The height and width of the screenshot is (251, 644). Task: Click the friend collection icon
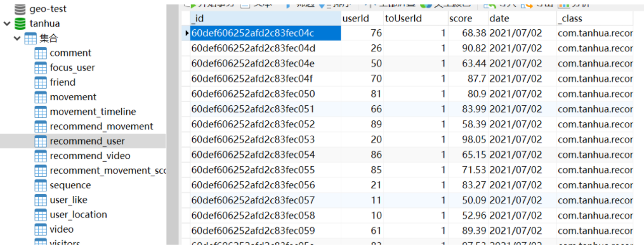[41, 82]
